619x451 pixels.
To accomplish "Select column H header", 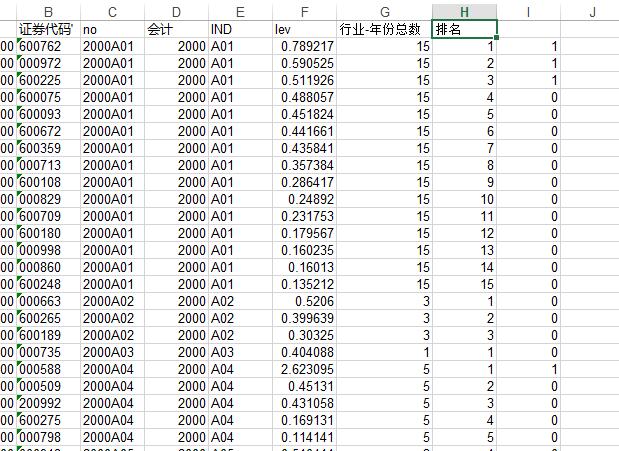I will coord(464,12).
